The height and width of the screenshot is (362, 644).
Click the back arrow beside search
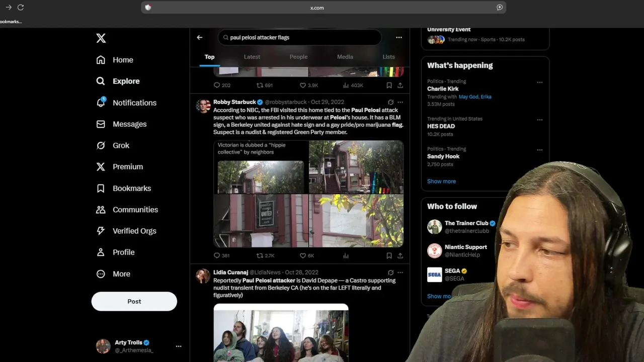[200, 37]
